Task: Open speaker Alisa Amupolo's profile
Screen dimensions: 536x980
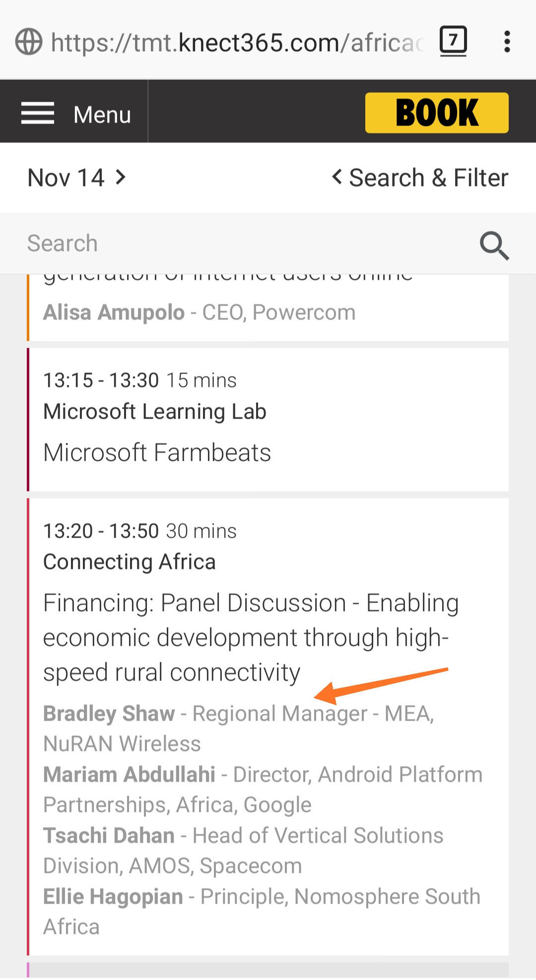Action: [x=114, y=312]
